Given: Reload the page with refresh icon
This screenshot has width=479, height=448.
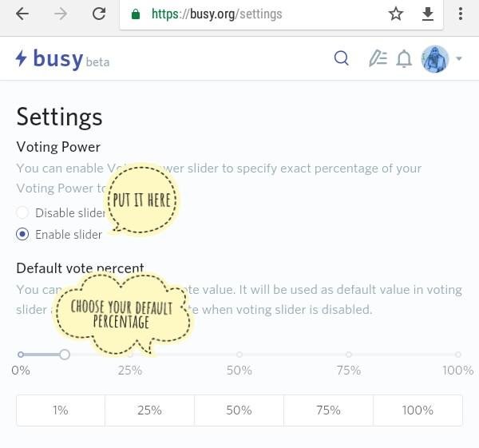Looking at the screenshot, I should point(99,14).
